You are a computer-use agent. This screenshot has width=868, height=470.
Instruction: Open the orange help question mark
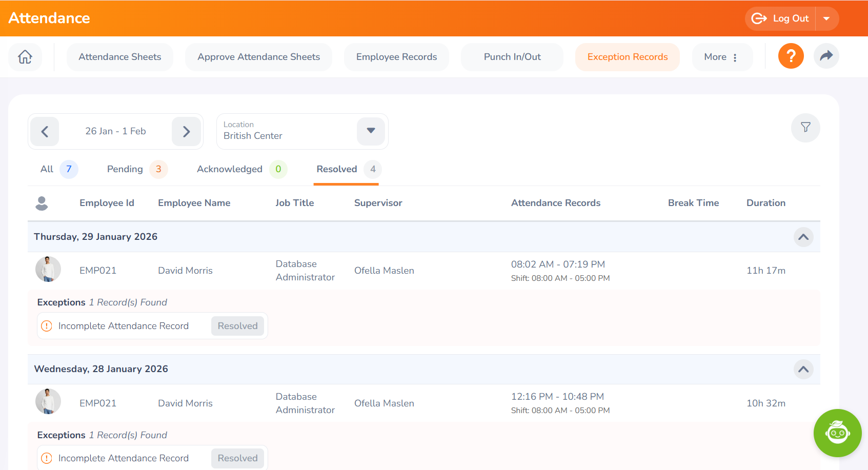tap(791, 56)
